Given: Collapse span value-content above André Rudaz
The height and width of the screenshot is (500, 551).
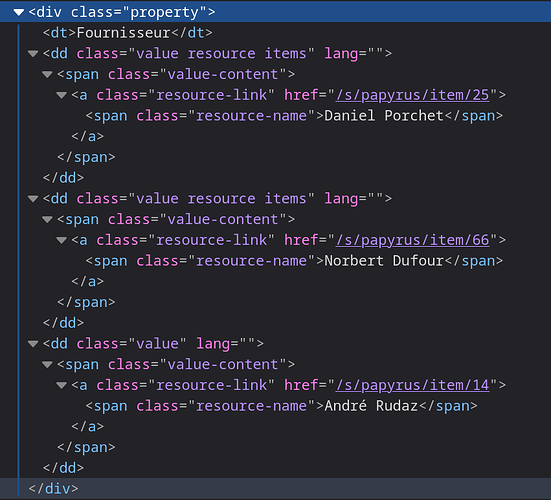Looking at the screenshot, I should tap(47, 364).
